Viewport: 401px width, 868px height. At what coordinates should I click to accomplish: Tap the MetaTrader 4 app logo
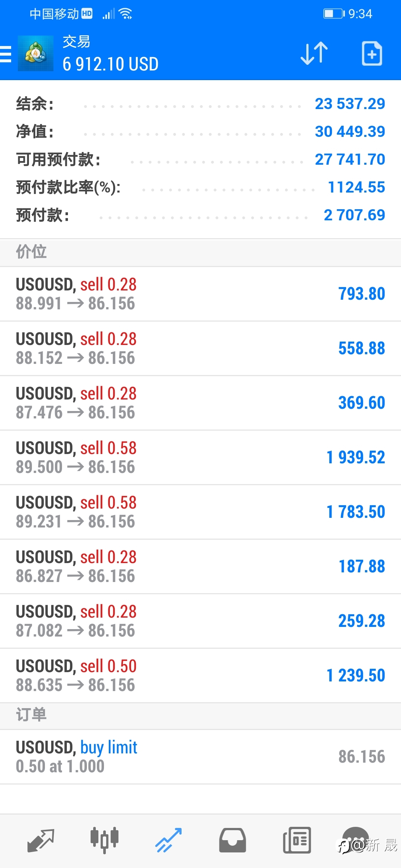point(36,53)
